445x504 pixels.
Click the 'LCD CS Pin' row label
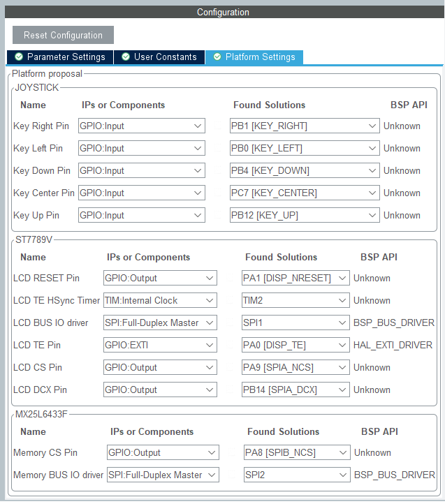[x=37, y=367]
